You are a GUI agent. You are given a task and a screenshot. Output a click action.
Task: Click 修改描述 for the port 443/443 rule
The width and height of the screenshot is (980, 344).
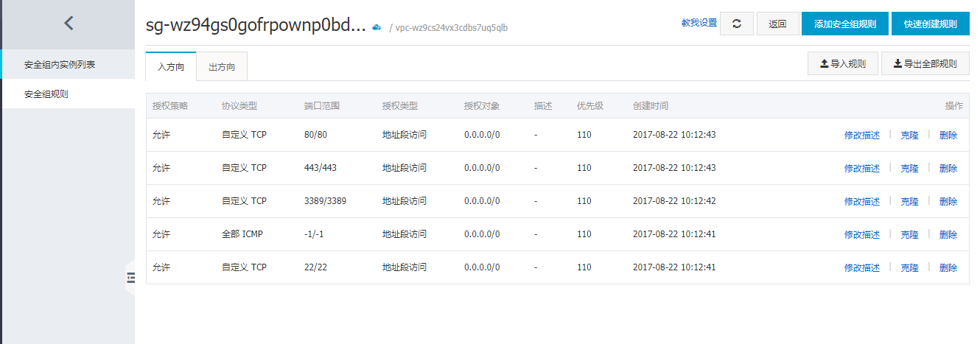click(862, 169)
